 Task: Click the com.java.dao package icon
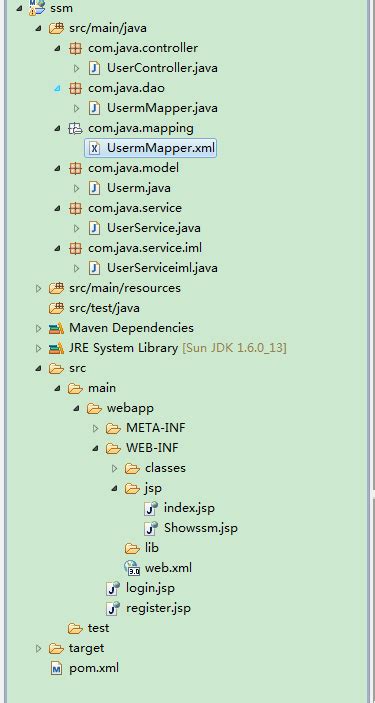(75, 88)
